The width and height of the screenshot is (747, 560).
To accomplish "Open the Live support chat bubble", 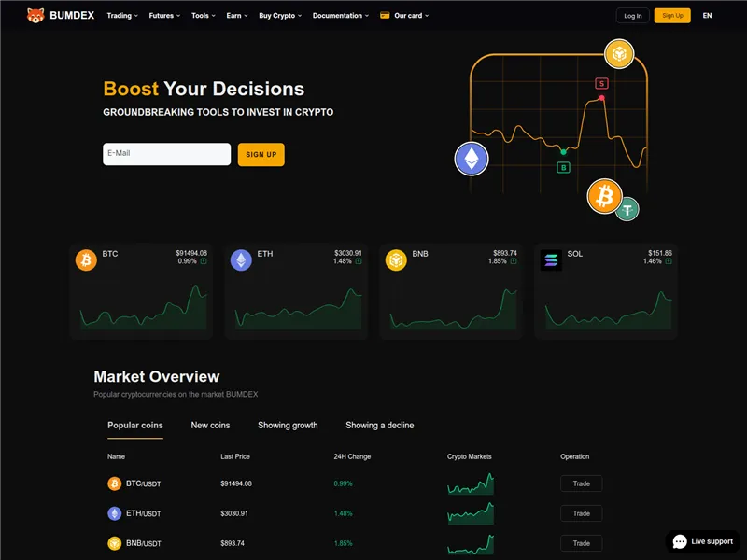I will (702, 541).
